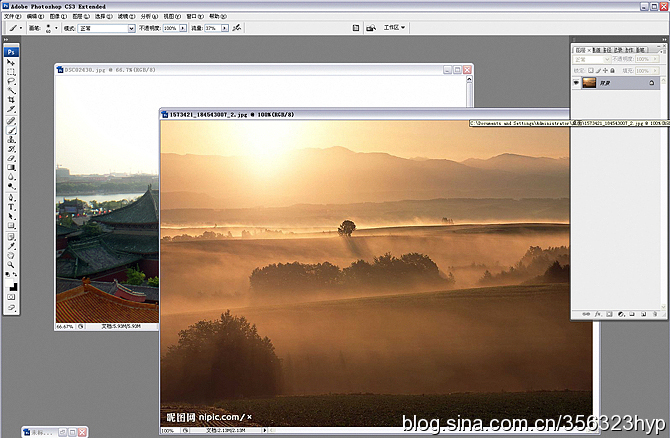Viewport: 670px width, 438px height.
Task: Select the Background layer thumbnail
Action: [x=589, y=83]
